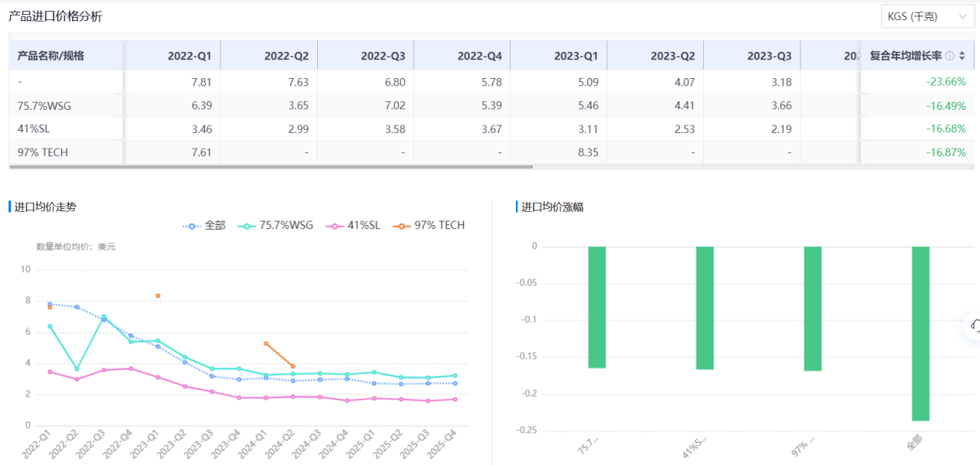Click the 产品名称/规格 column header
Image resolution: width=980 pixels, height=465 pixels.
51,56
